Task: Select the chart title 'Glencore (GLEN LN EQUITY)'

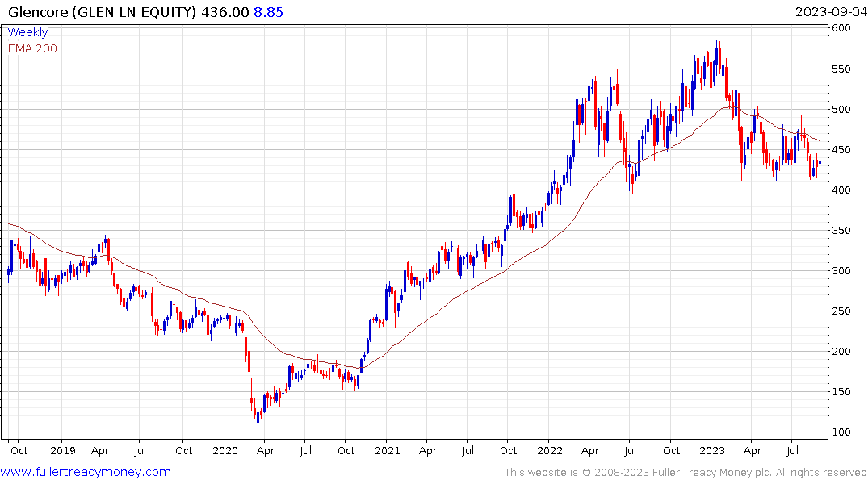Action: (102, 12)
